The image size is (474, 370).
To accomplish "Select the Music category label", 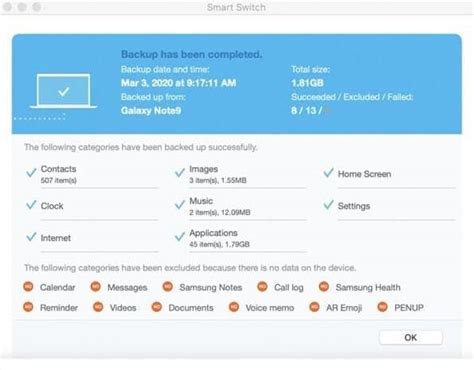I will [x=201, y=201].
